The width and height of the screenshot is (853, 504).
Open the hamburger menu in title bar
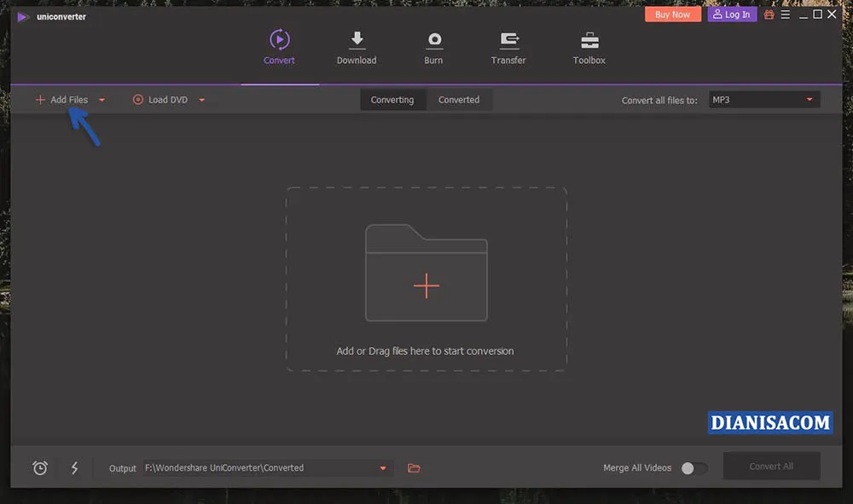(785, 14)
